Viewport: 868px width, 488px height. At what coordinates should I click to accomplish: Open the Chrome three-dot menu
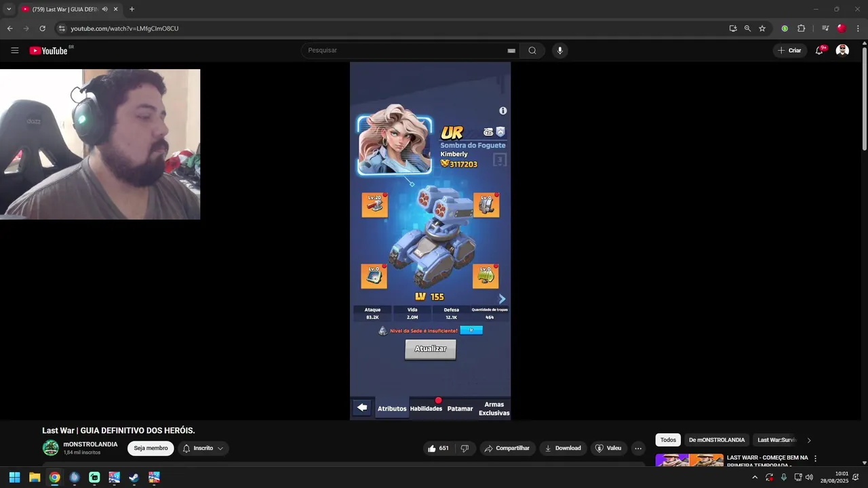tap(858, 28)
